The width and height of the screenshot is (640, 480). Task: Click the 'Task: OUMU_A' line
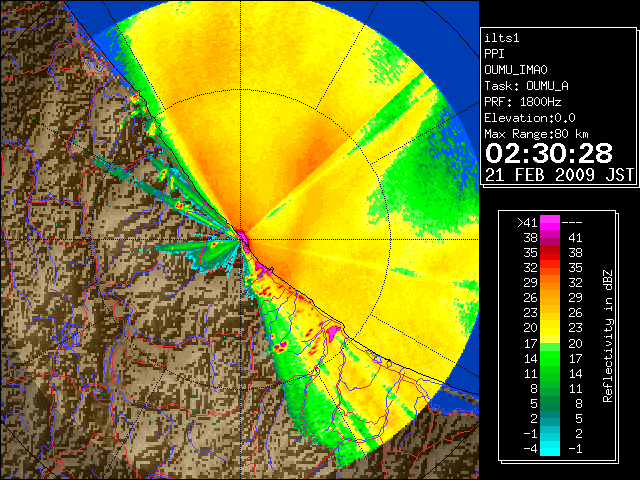(526, 86)
